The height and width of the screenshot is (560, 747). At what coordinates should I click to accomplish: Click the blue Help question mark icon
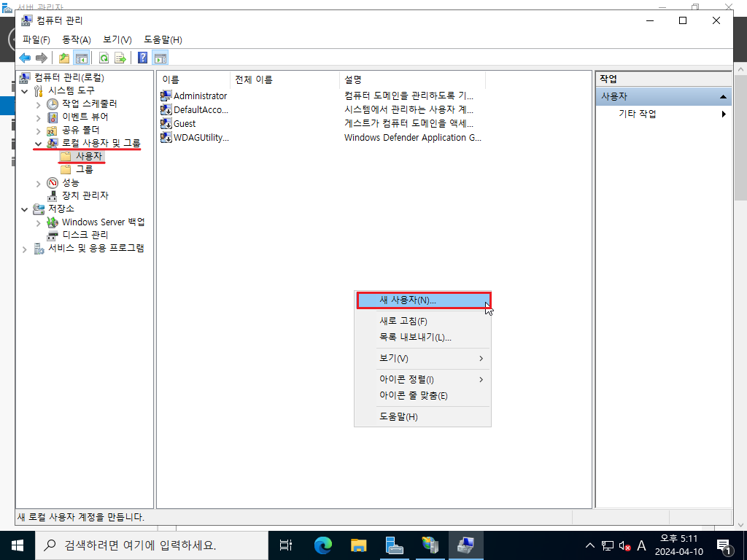tap(142, 58)
